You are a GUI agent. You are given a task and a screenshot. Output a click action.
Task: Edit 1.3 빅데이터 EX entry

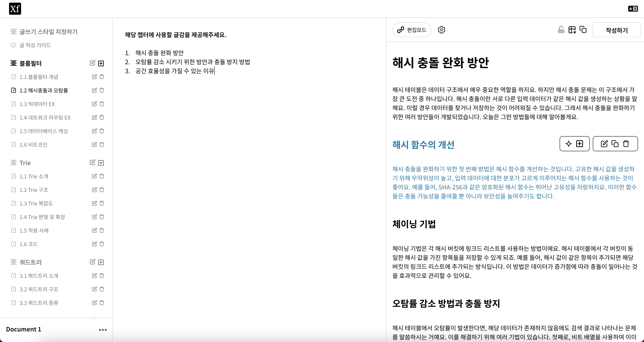tap(94, 104)
